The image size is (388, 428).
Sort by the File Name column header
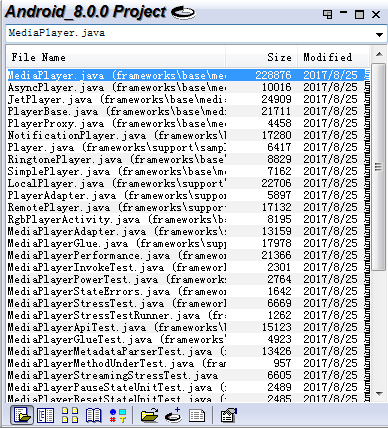(x=116, y=57)
